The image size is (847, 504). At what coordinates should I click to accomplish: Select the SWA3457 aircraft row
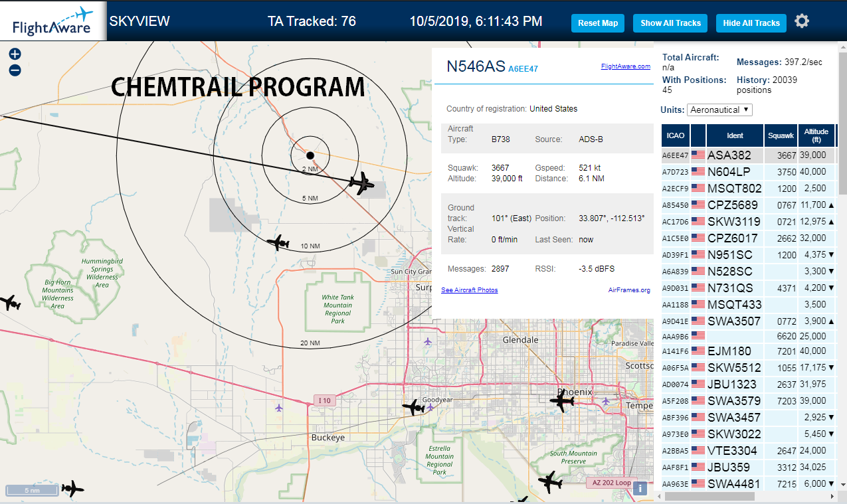(x=748, y=418)
